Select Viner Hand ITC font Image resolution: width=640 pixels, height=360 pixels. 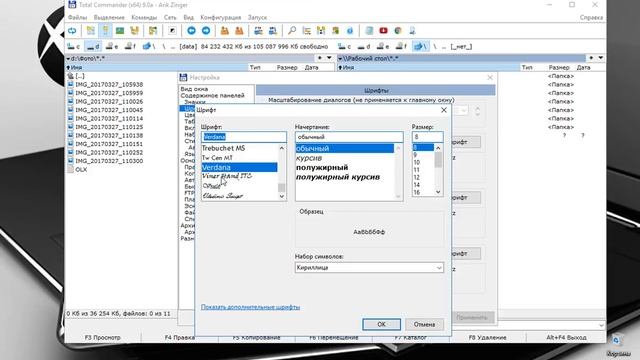pyautogui.click(x=227, y=176)
